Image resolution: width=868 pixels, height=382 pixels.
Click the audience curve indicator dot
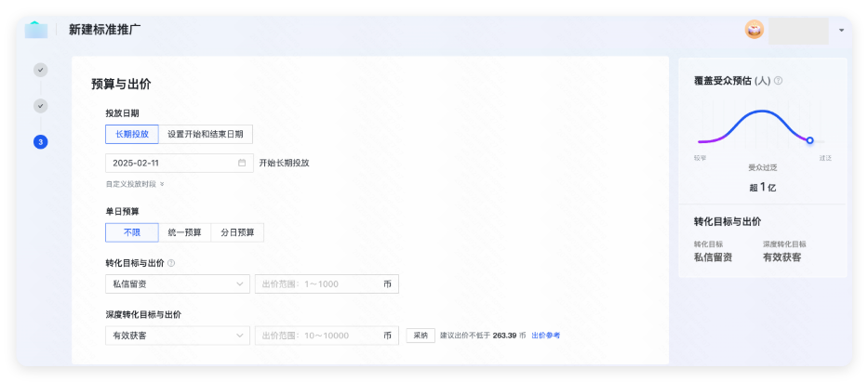pyautogui.click(x=810, y=140)
